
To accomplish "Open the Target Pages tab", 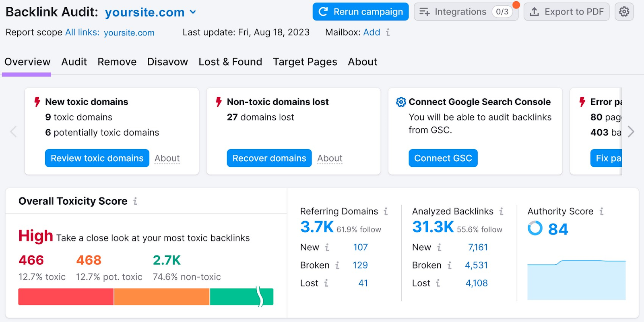I will click(305, 62).
